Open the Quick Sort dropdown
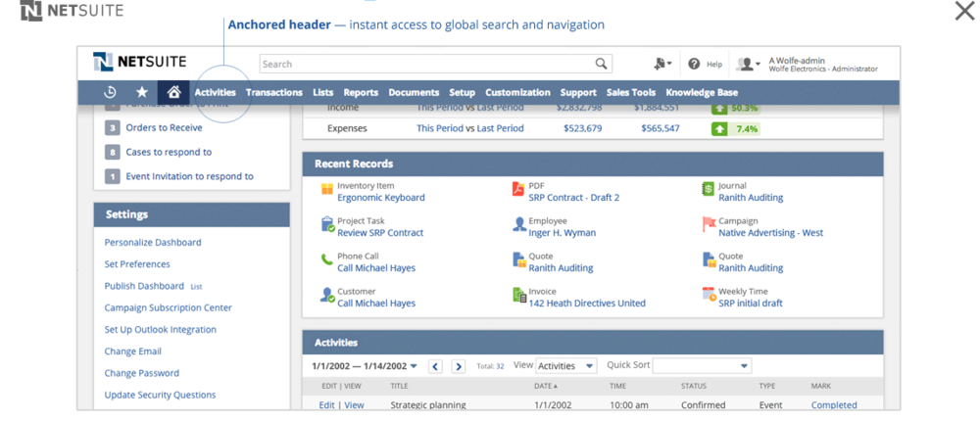 pyautogui.click(x=702, y=366)
